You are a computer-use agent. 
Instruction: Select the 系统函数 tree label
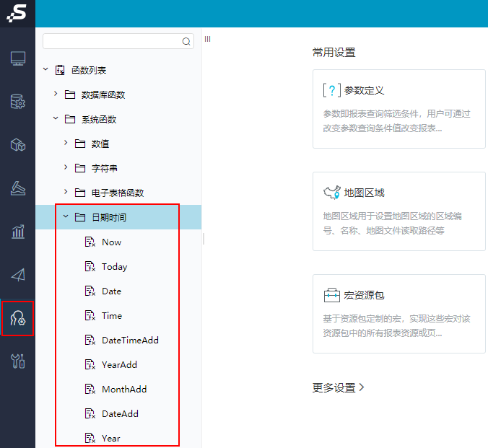point(99,120)
